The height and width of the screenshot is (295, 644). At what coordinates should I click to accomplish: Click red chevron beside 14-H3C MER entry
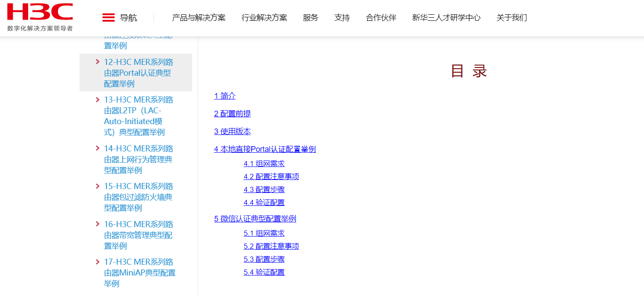pos(98,148)
